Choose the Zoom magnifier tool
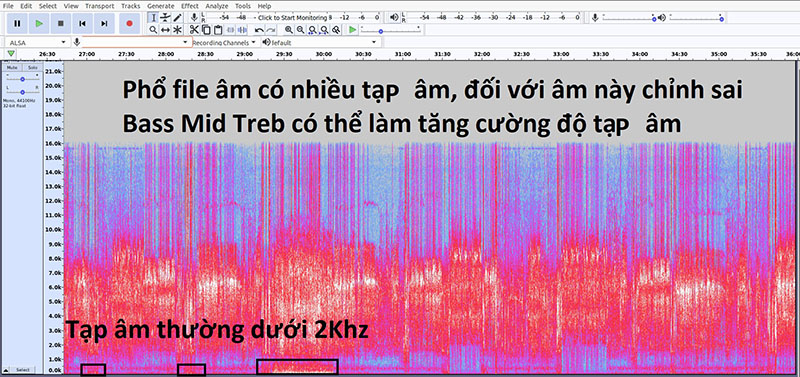This screenshot has width=800, height=377. pyautogui.click(x=154, y=30)
